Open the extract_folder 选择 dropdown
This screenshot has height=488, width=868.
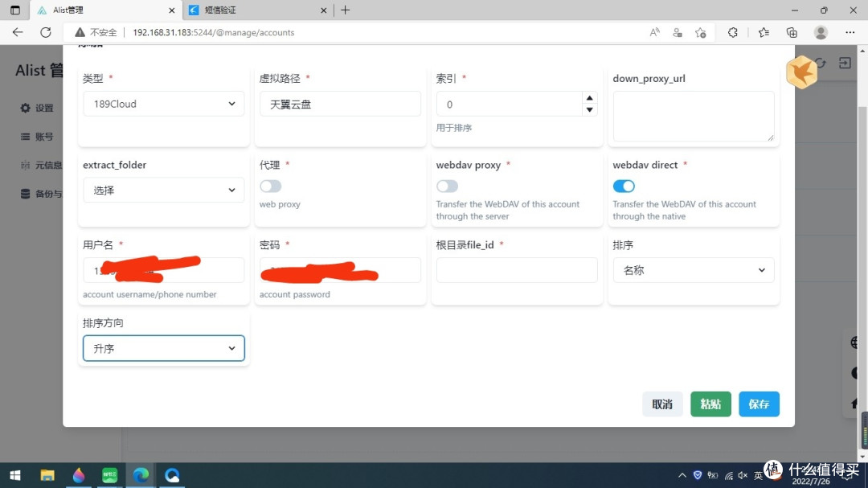coord(163,190)
